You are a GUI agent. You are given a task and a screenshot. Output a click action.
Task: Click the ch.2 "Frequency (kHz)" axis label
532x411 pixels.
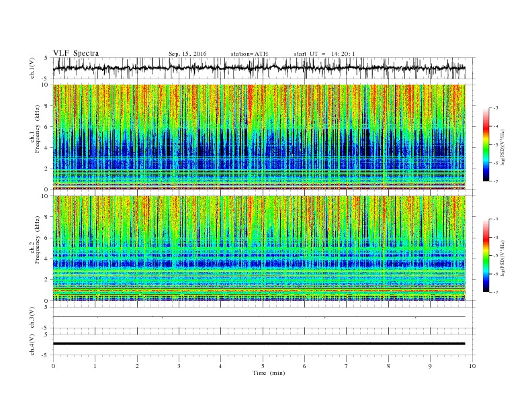pyautogui.click(x=37, y=240)
